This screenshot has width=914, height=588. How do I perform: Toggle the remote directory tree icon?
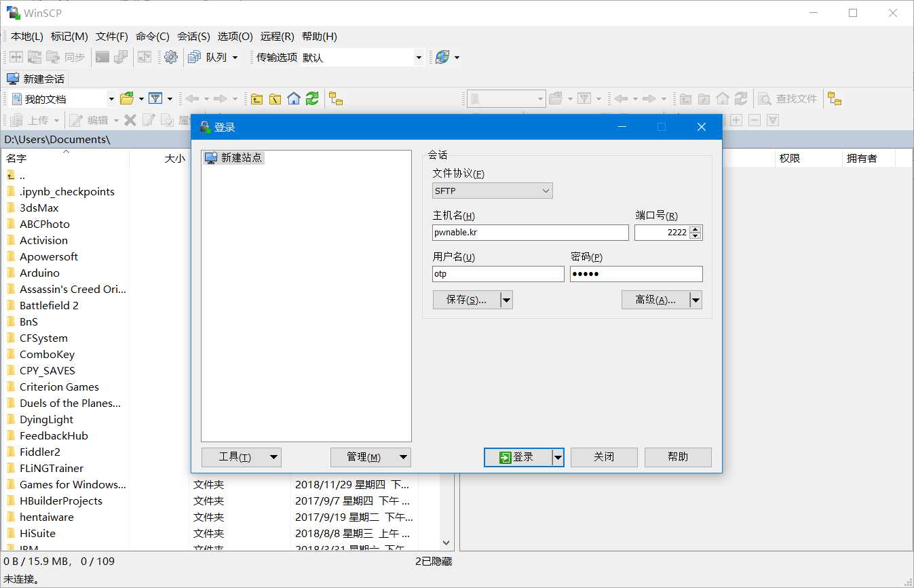(835, 99)
